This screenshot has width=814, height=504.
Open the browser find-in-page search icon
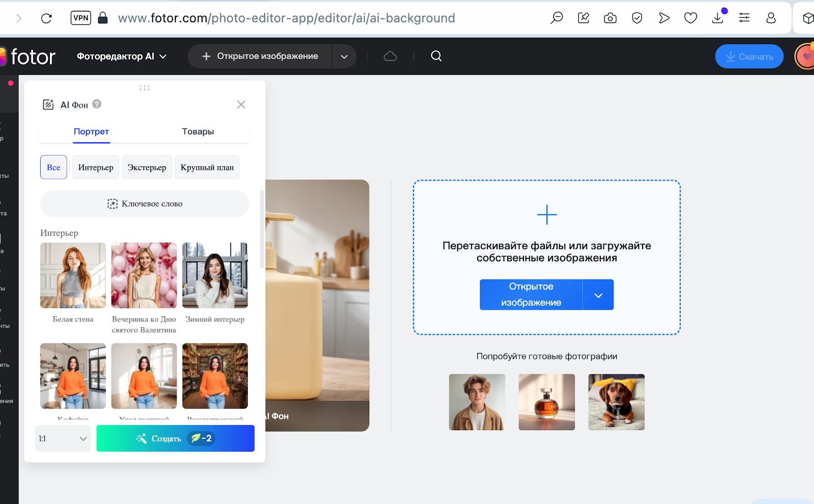click(557, 18)
